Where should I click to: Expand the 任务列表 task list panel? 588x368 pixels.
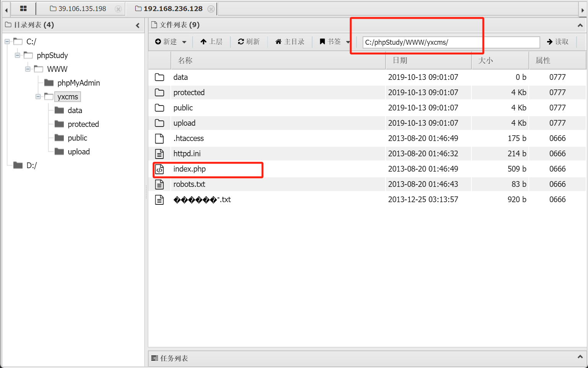580,357
